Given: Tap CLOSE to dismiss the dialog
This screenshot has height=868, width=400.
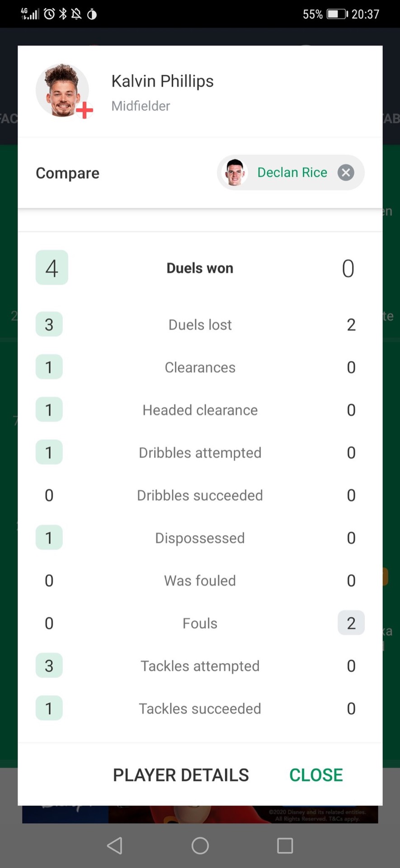Looking at the screenshot, I should tap(316, 775).
